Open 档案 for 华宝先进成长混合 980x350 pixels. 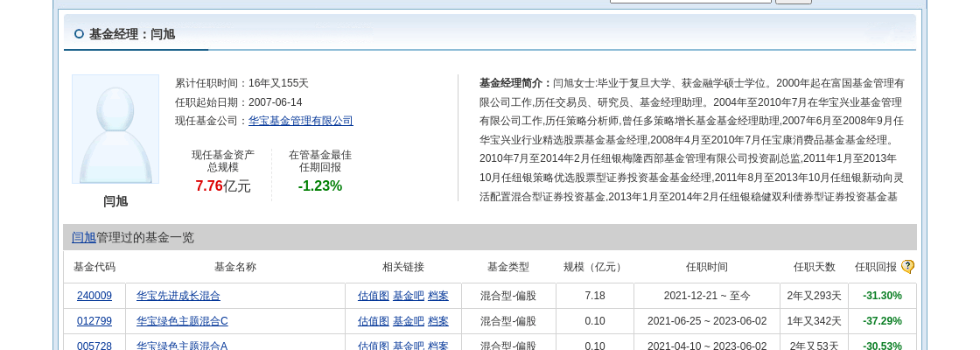[x=438, y=296]
